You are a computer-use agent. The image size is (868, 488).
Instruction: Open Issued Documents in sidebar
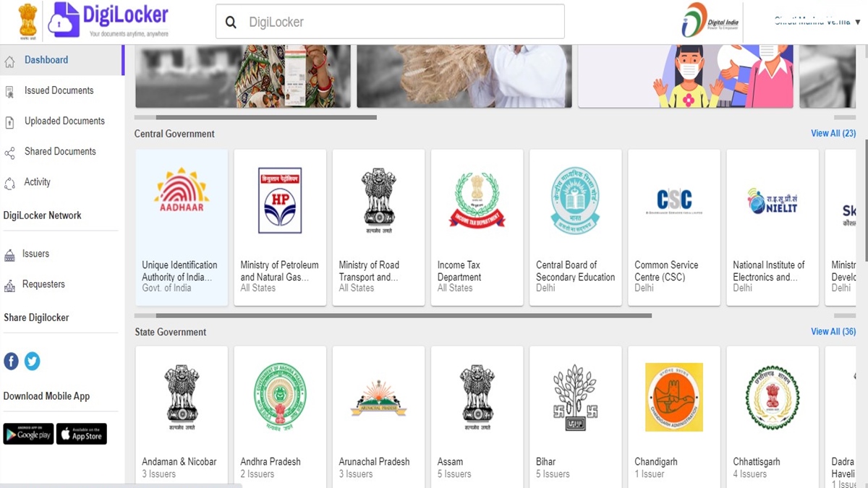point(59,90)
